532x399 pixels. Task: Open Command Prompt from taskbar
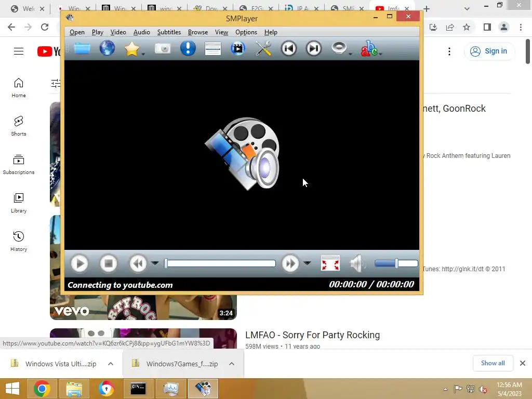point(138,389)
